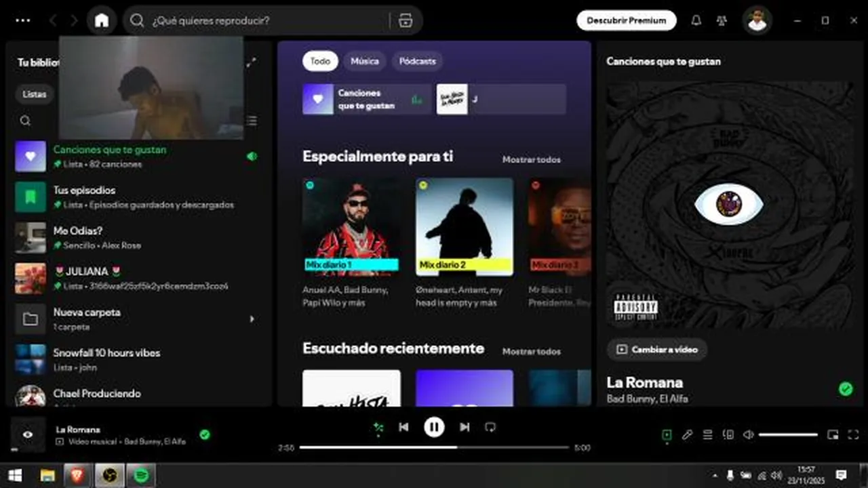Click the music video icon beside 'Video musical'
This screenshot has height=488, width=868.
click(x=60, y=441)
